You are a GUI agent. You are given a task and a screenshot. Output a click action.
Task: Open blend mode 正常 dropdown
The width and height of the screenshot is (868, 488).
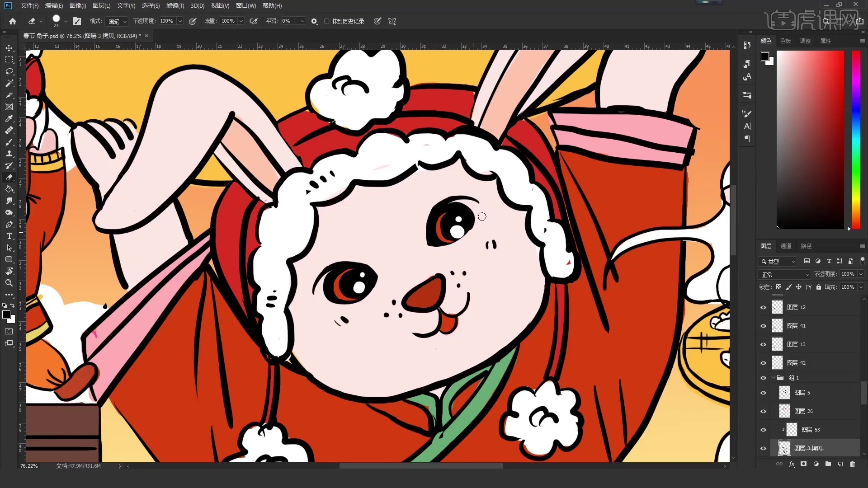click(785, 274)
